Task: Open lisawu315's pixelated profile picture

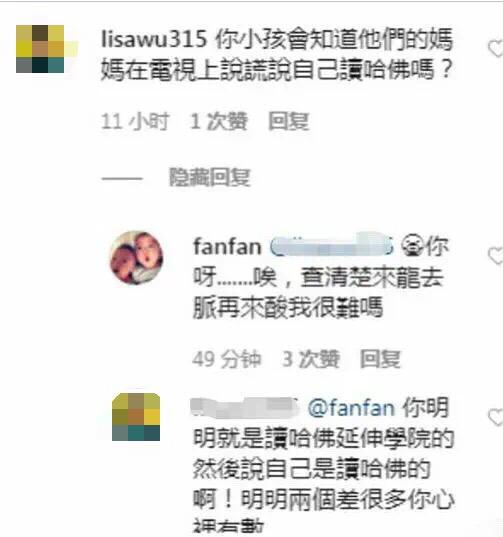Action: click(40, 49)
